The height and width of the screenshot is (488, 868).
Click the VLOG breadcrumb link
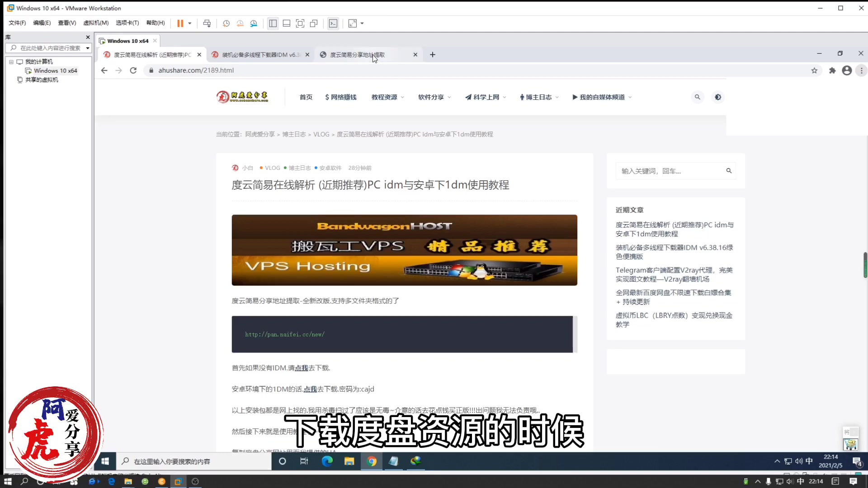[x=321, y=134]
